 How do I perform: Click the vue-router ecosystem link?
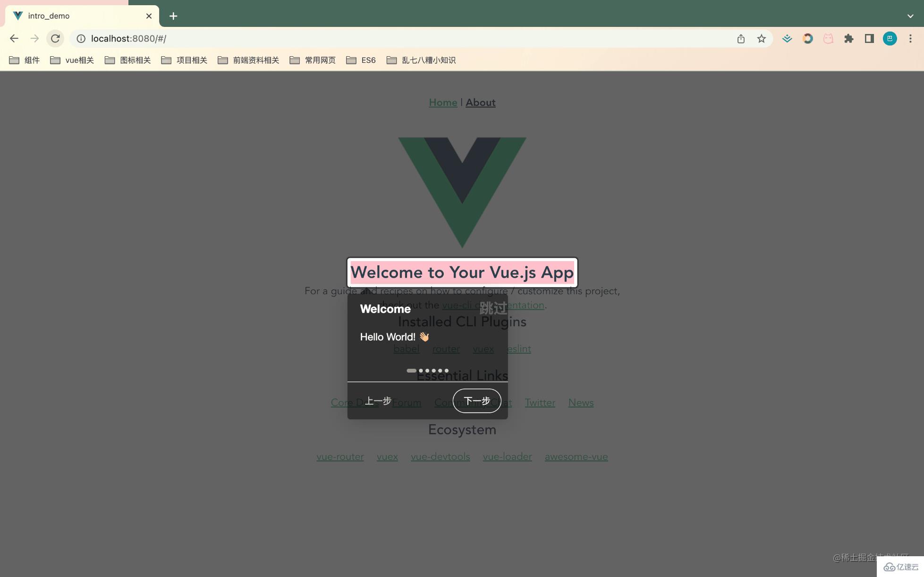point(339,456)
